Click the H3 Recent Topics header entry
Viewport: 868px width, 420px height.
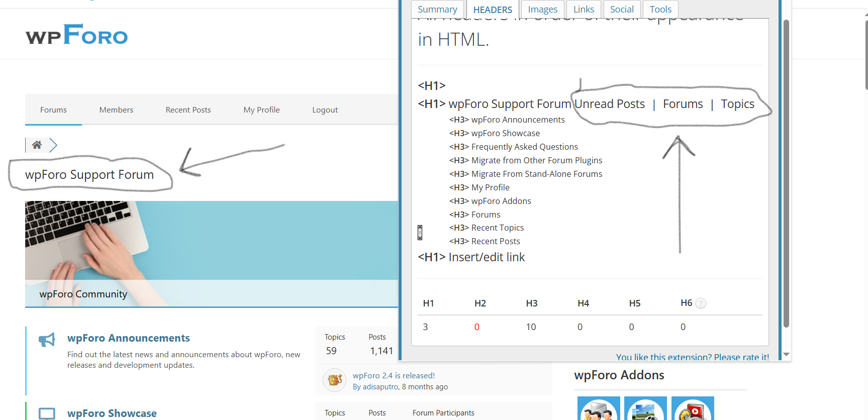(x=487, y=228)
